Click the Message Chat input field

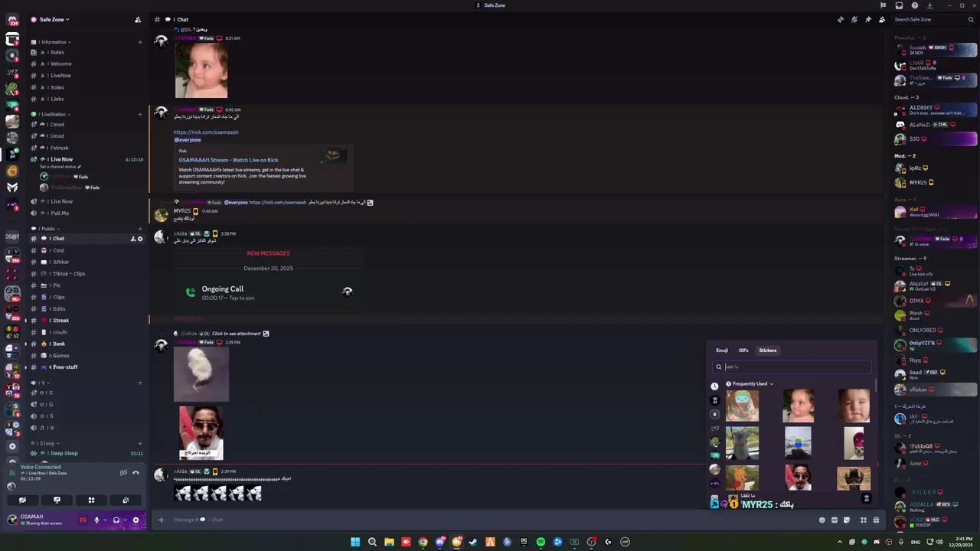point(490,520)
